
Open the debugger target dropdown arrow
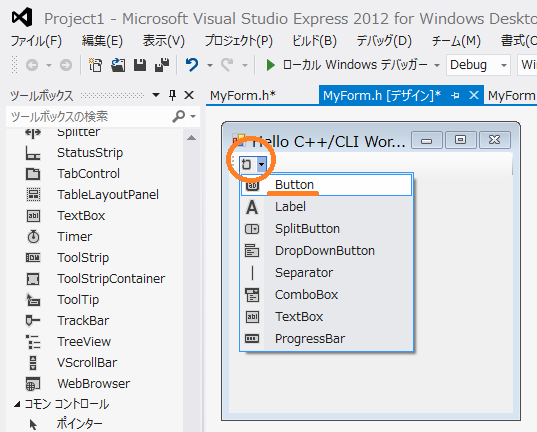pos(437,65)
